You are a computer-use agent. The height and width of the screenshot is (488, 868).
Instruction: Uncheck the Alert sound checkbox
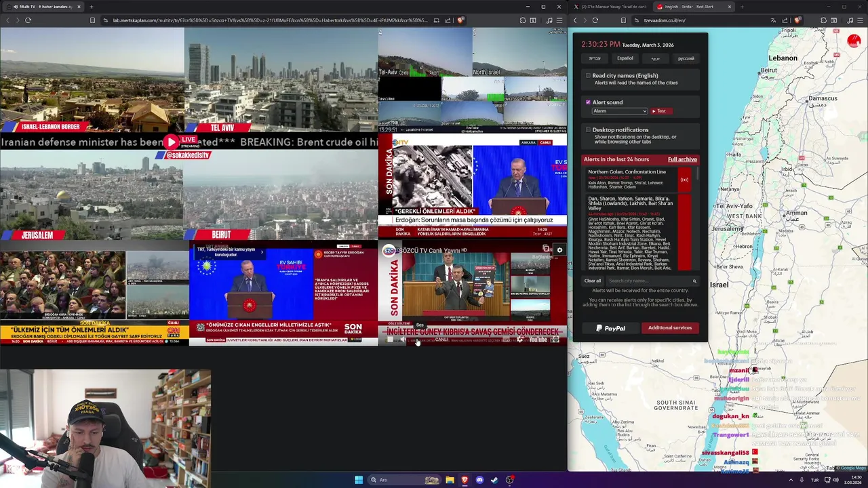[x=588, y=102]
